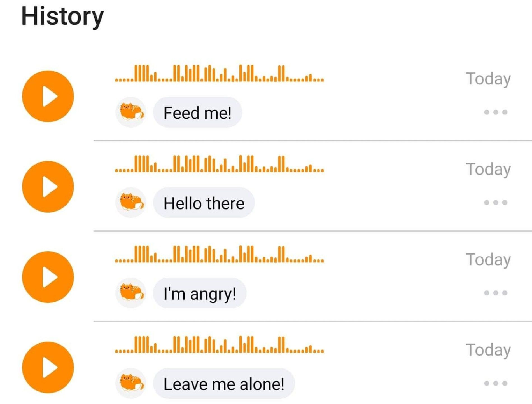
Task: Select the "Feed me!" translation bubble
Action: 197,112
